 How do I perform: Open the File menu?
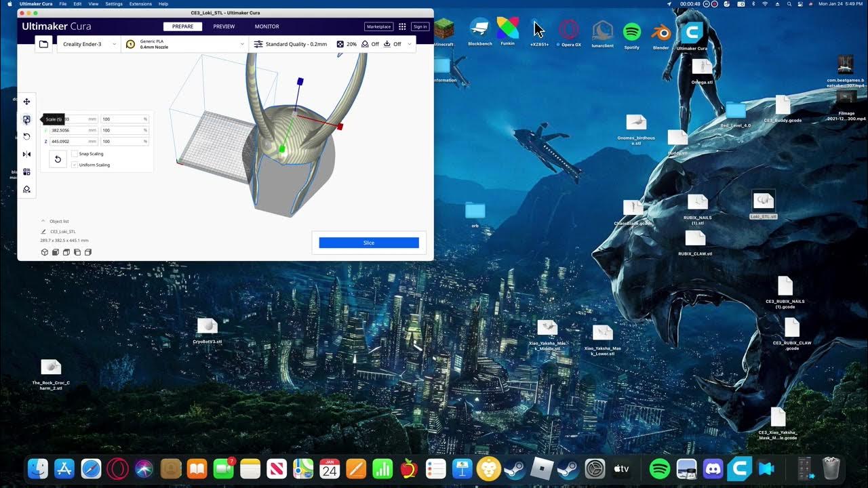(63, 4)
